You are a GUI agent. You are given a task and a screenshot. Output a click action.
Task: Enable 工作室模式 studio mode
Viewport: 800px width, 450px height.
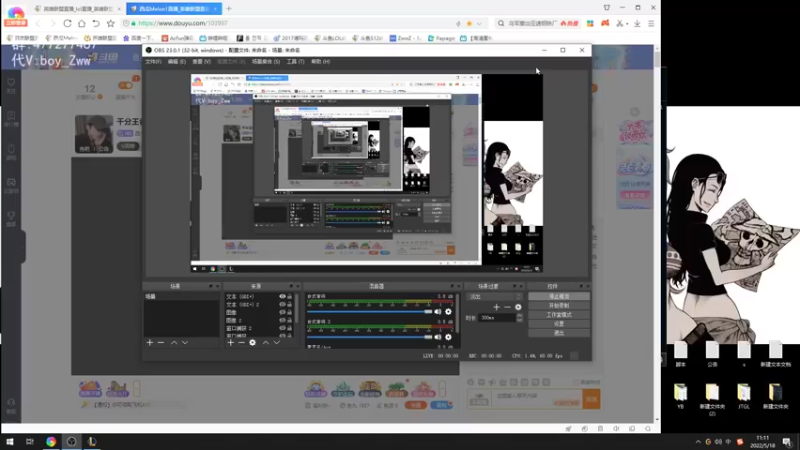point(559,315)
